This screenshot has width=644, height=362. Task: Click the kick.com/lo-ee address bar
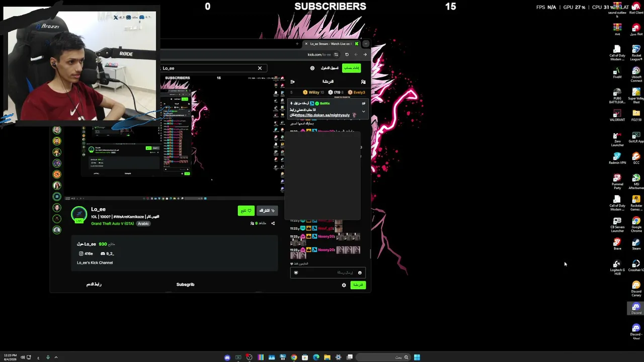point(319,54)
